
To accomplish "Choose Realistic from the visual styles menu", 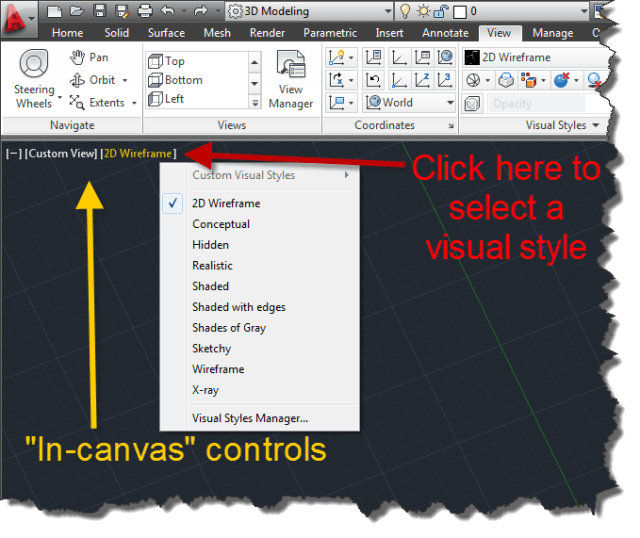I will tap(212, 265).
